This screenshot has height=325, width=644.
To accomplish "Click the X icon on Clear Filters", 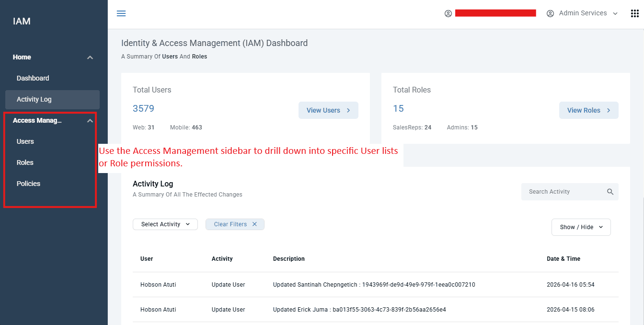I will 254,224.
